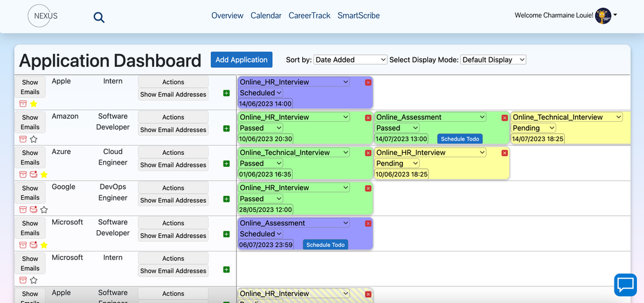The width and height of the screenshot is (644, 303).
Task: Delete Azure's Online_HR_Interview stage
Action: point(505,153)
